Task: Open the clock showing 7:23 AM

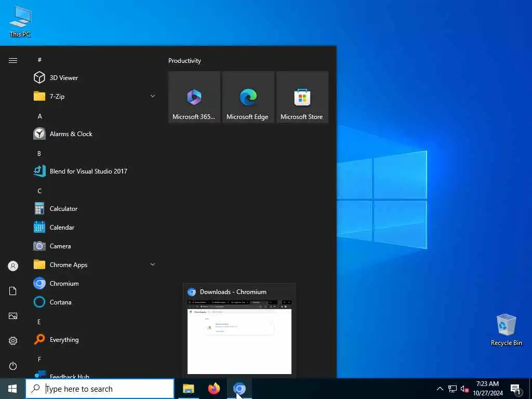Action: click(487, 389)
